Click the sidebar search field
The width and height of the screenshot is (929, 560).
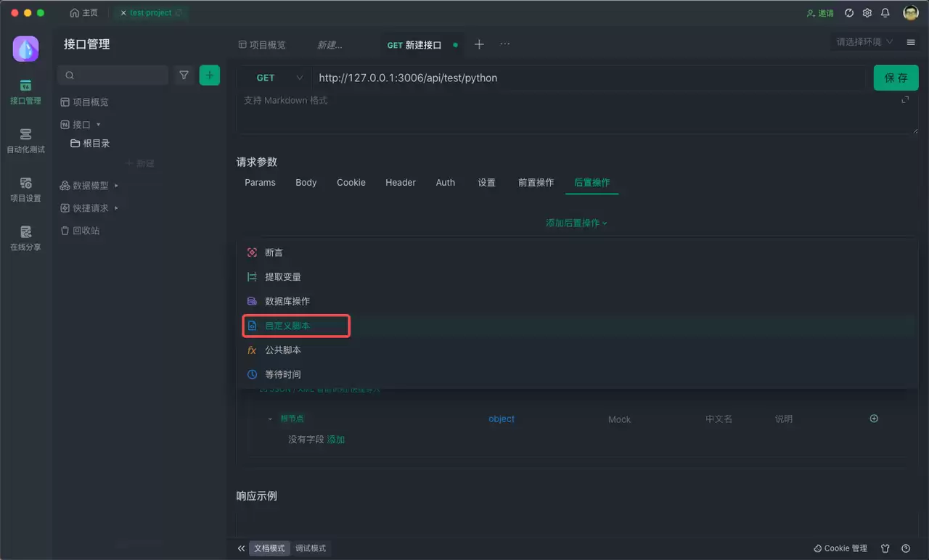coord(113,75)
